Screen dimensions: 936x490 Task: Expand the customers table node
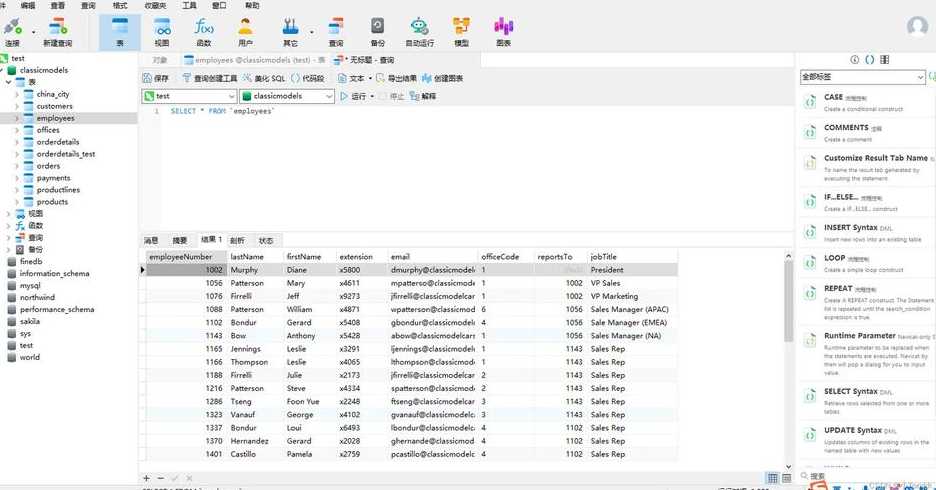click(16, 106)
